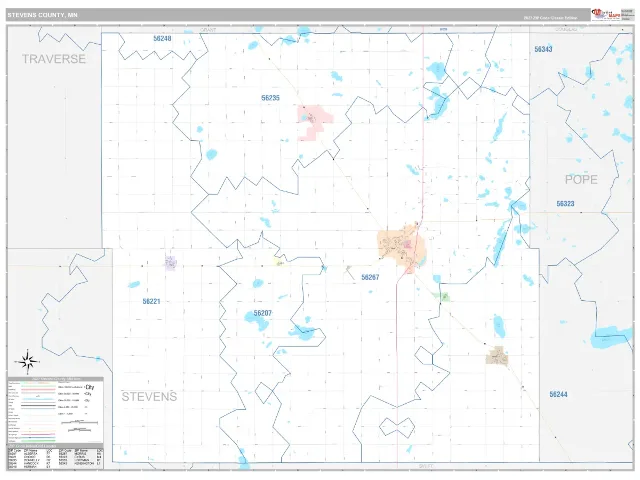
Task: Click the STEVENS county label
Action: point(149,396)
